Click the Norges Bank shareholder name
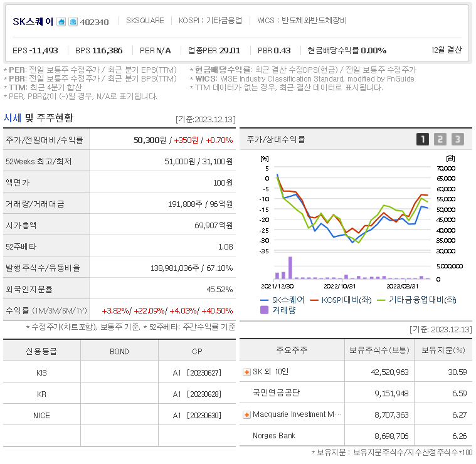476x464 pixels. click(274, 436)
